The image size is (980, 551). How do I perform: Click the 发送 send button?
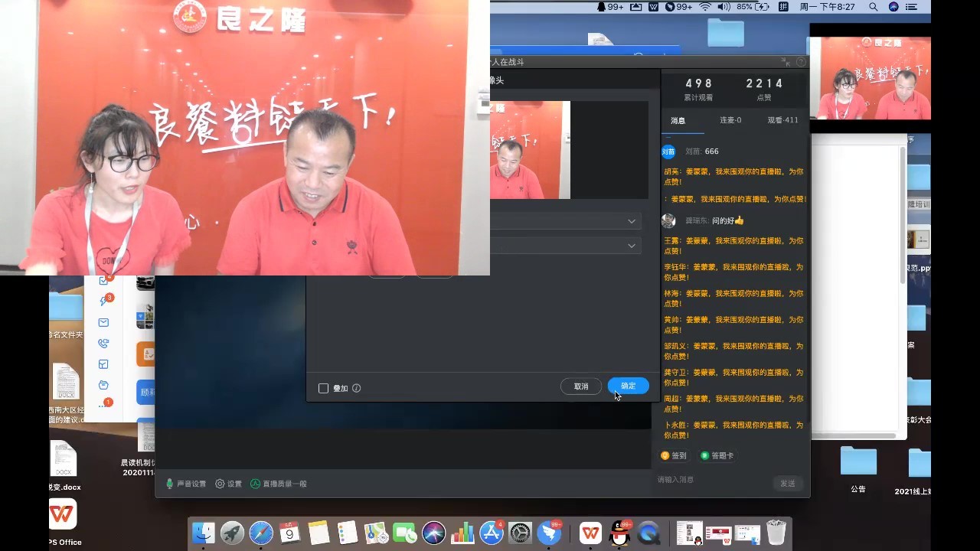[788, 483]
